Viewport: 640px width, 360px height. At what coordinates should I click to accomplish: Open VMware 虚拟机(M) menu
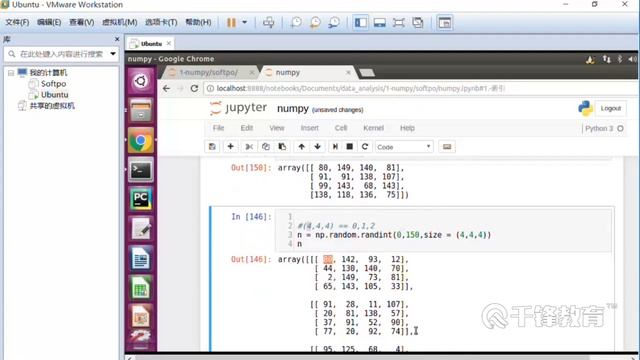tap(119, 22)
